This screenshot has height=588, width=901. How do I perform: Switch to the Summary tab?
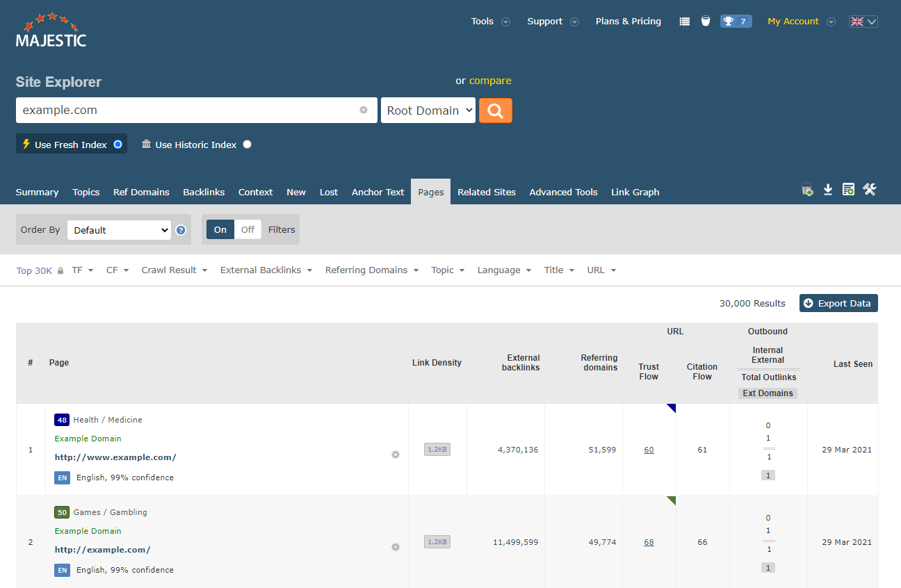pos(37,192)
